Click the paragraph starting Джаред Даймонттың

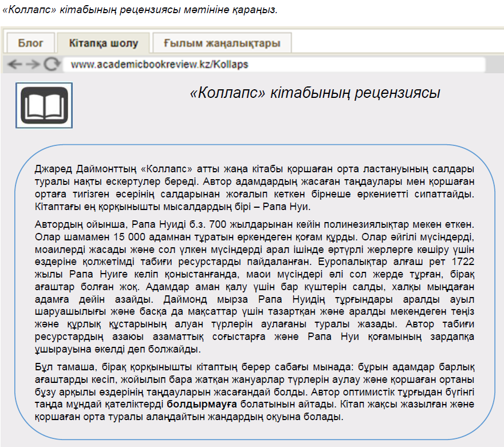click(254, 188)
